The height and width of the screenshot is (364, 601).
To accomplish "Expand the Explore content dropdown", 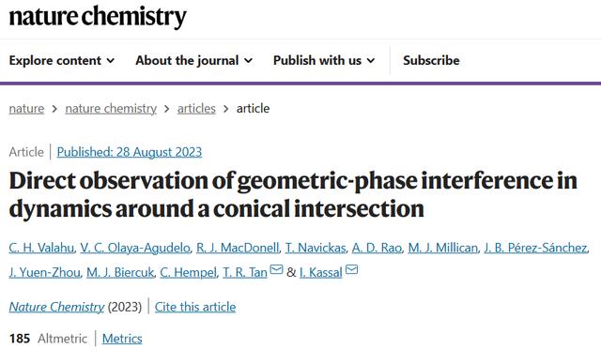I will click(x=62, y=60).
